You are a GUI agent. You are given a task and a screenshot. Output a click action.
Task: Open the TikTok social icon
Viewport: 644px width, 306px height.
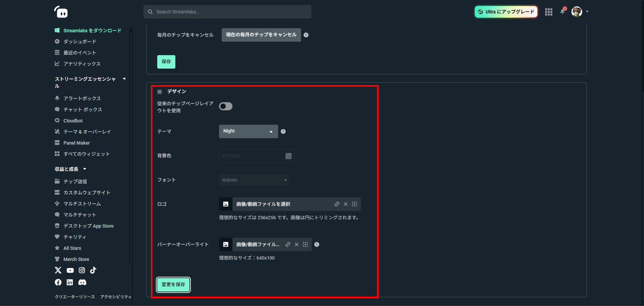93,270
